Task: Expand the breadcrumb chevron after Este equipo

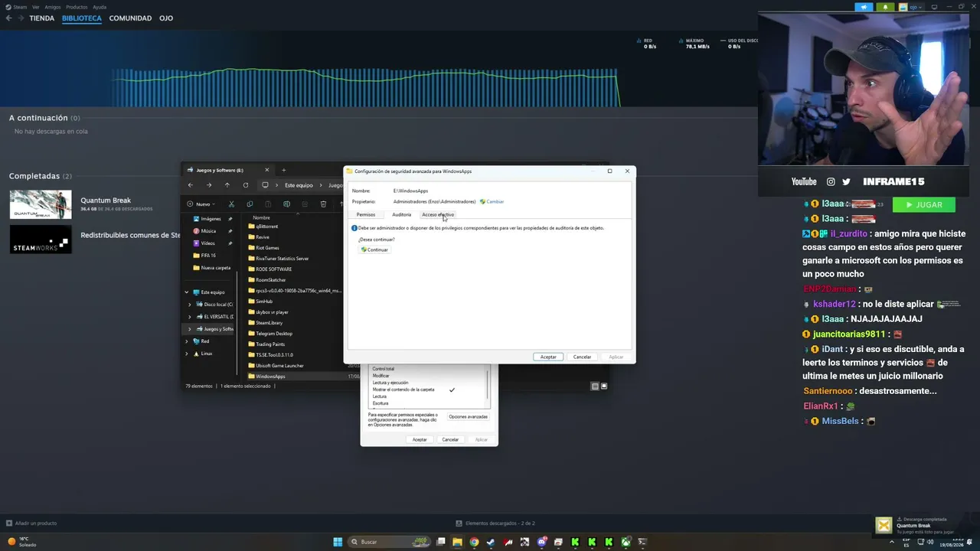Action: point(321,185)
